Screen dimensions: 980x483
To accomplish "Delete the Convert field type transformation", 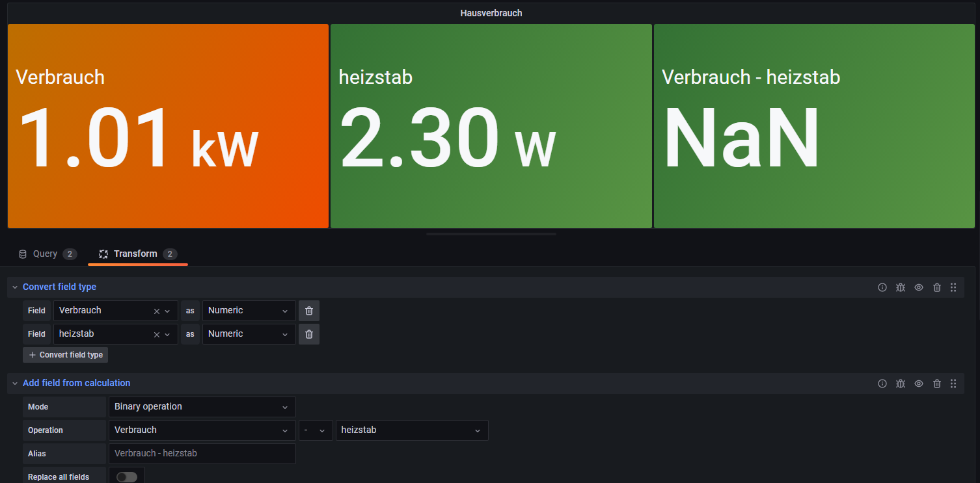I will pyautogui.click(x=937, y=287).
